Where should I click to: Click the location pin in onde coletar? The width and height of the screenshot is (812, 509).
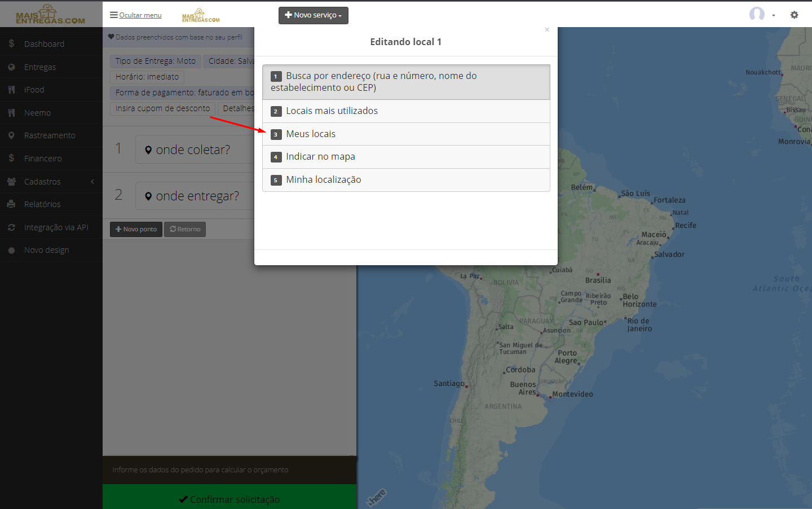148,150
